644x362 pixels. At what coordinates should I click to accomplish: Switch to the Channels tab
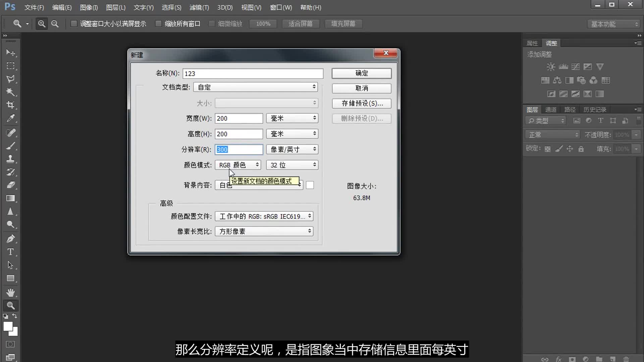coord(550,110)
